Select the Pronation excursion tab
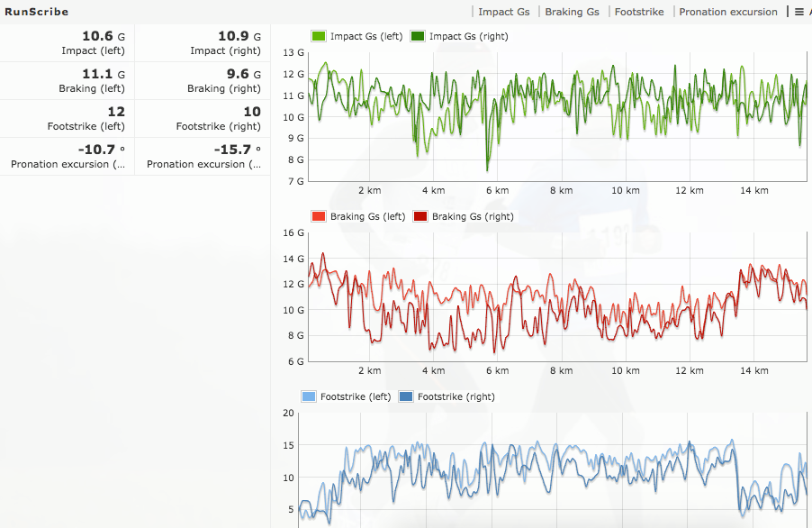Screen dimensions: 812x528 (x=728, y=12)
